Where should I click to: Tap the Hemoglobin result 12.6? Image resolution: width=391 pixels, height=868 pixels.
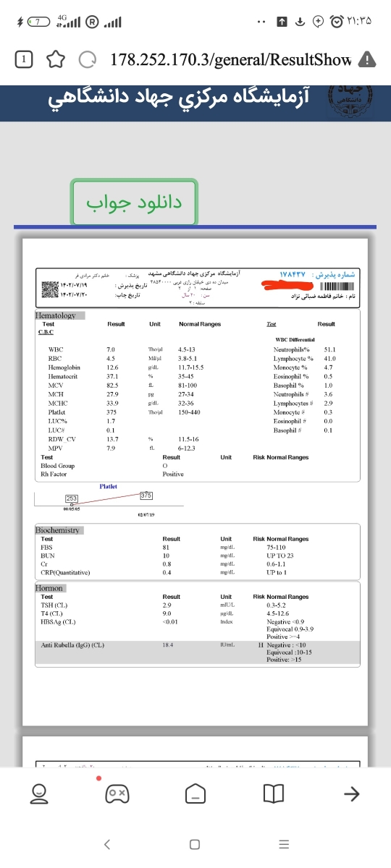click(112, 367)
